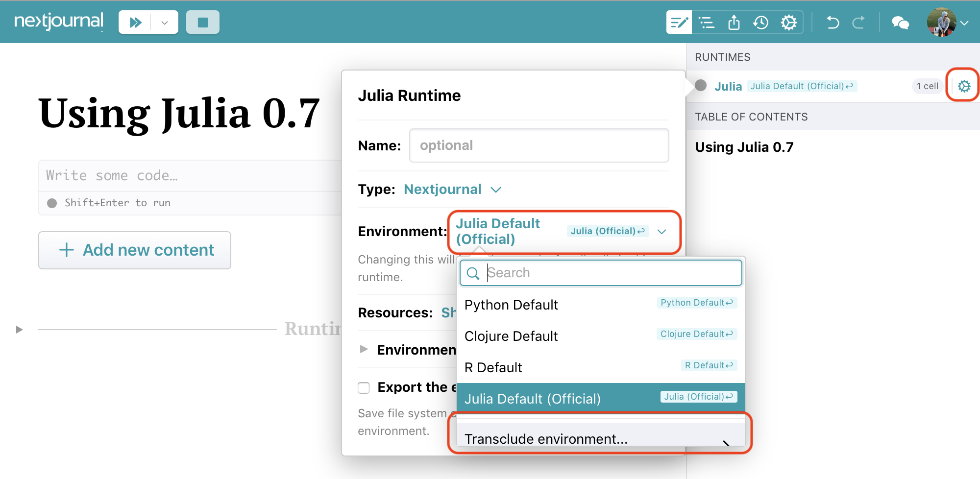Image resolution: width=980 pixels, height=479 pixels.
Task: Run all cells with the play button
Action: click(135, 23)
